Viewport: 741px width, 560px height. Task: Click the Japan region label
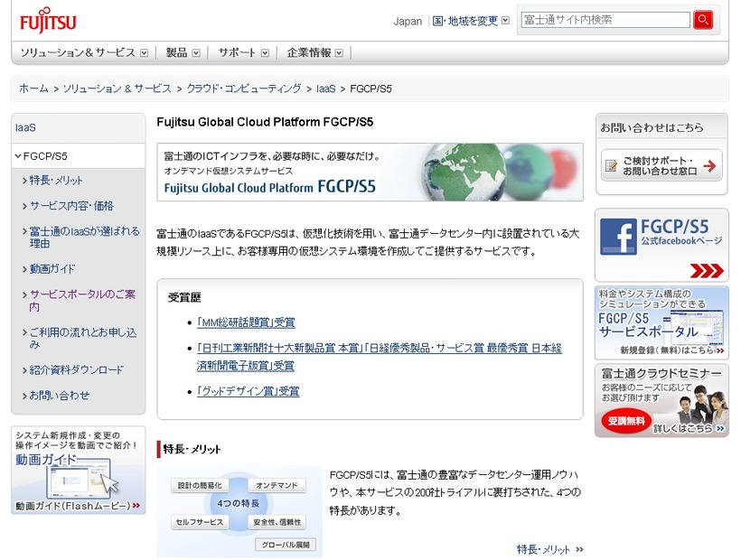pos(408,22)
